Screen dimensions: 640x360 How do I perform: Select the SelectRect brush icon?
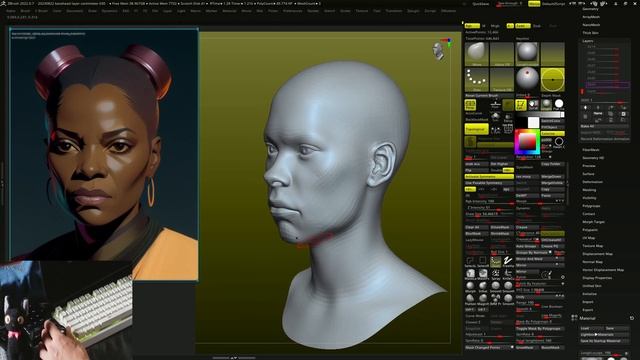click(483, 262)
